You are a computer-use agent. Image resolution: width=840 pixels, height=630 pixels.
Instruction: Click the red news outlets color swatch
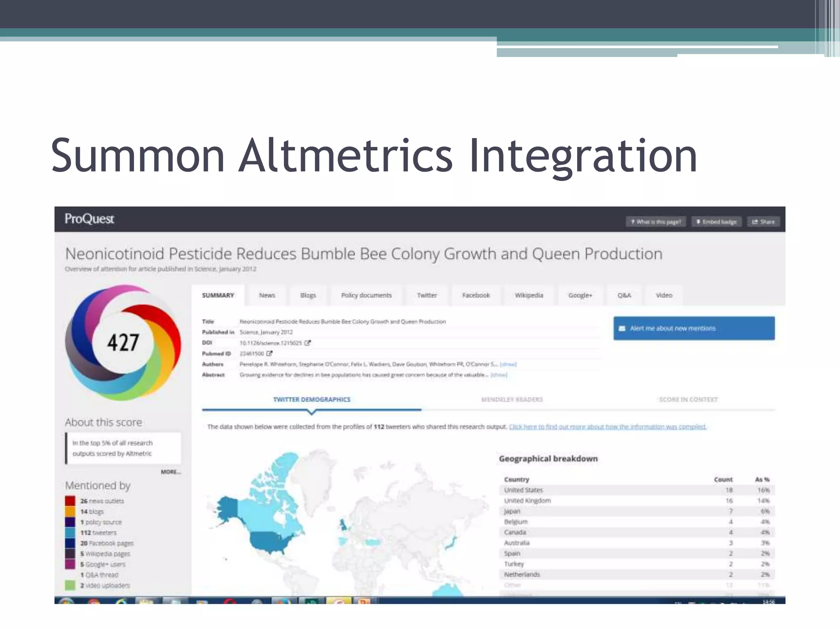point(70,501)
